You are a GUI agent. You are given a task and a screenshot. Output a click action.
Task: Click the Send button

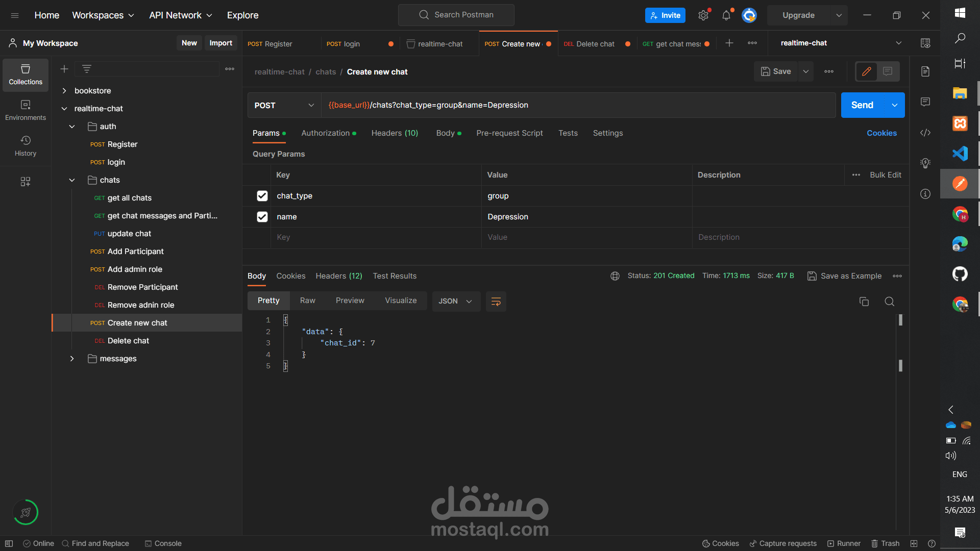pos(862,105)
